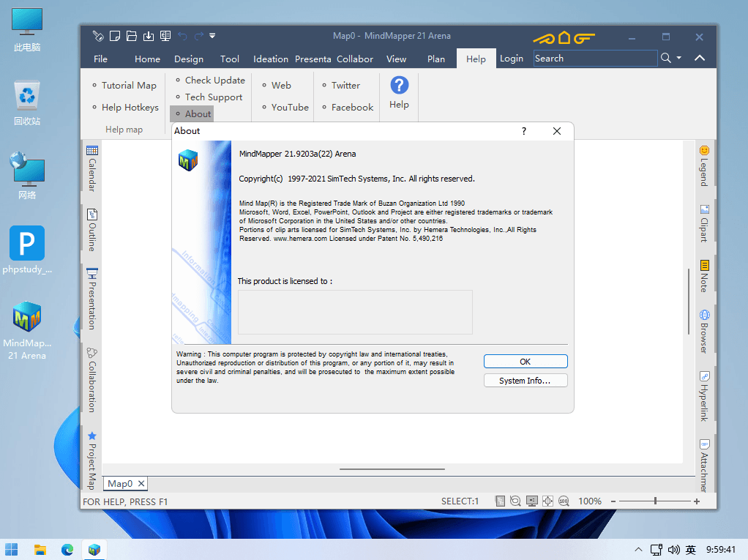Click the outline view icon in status bar
Image resolution: width=748 pixels, height=560 pixels.
click(x=500, y=501)
